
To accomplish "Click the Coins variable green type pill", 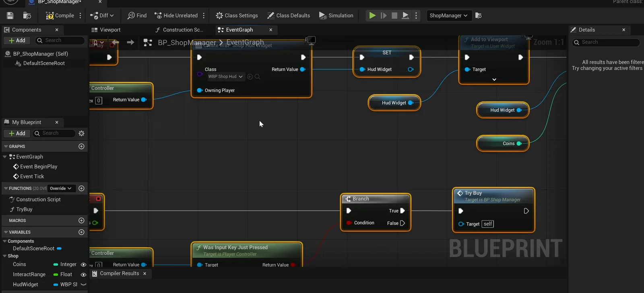I will [x=56, y=265].
